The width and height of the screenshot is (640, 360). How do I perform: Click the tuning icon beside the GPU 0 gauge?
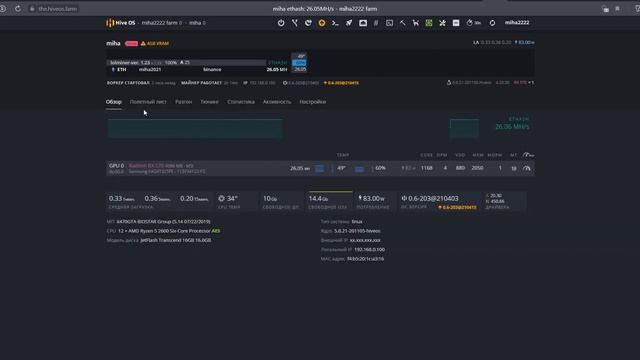click(514, 168)
